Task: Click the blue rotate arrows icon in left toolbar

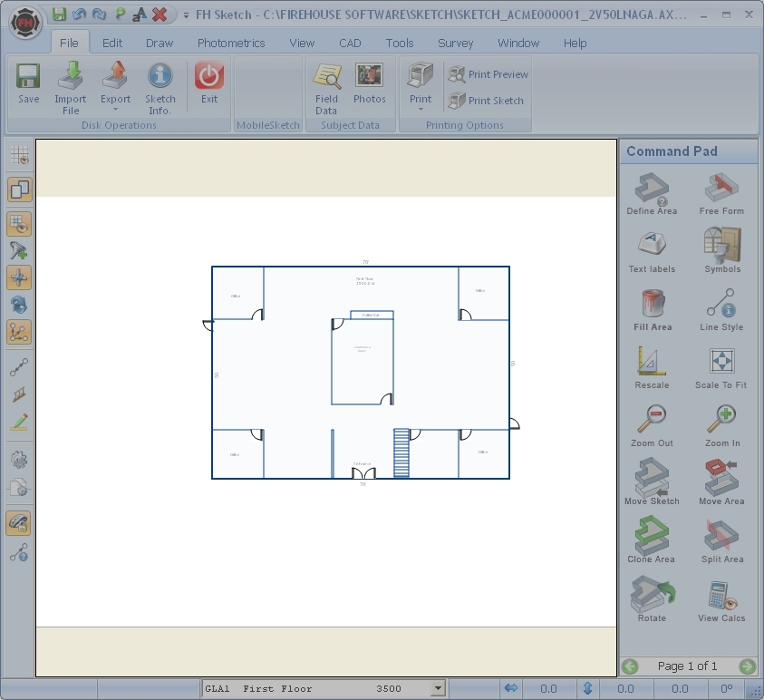Action: pos(19,306)
